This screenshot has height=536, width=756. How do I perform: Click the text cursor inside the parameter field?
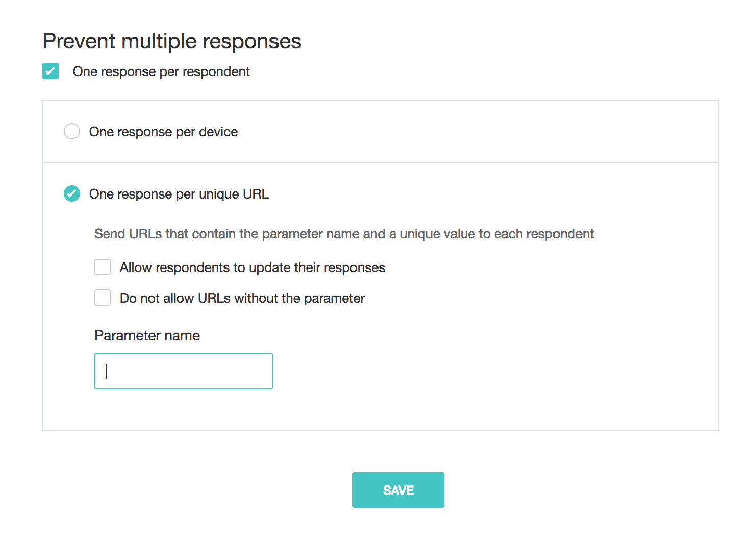pos(106,371)
